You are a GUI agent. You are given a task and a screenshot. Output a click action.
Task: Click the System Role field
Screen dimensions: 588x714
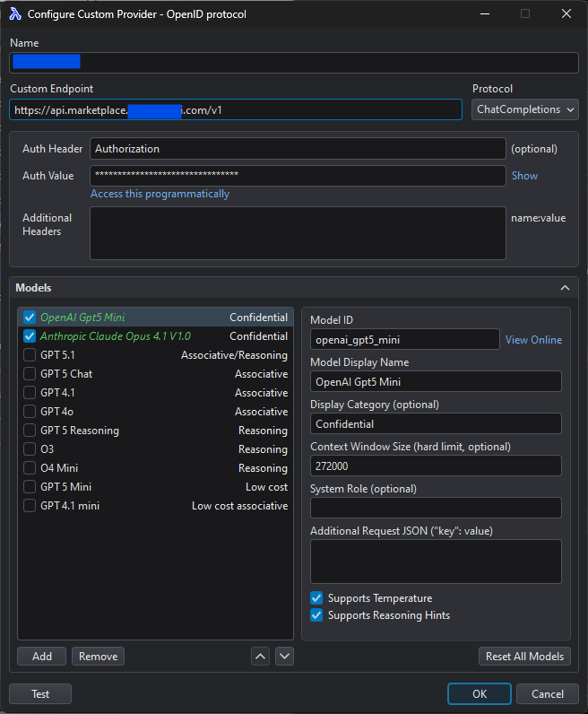tap(436, 508)
